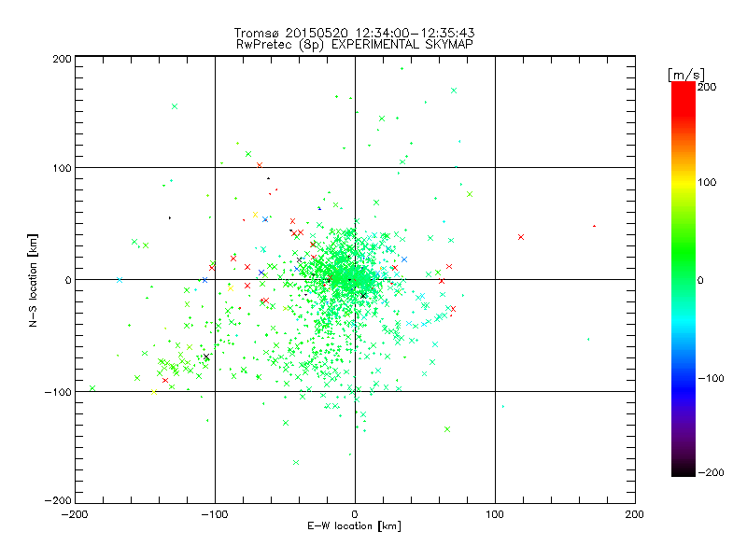
Task: Click the cyan cross at E-W -168 km, N-S 0 km
Action: (x=120, y=280)
